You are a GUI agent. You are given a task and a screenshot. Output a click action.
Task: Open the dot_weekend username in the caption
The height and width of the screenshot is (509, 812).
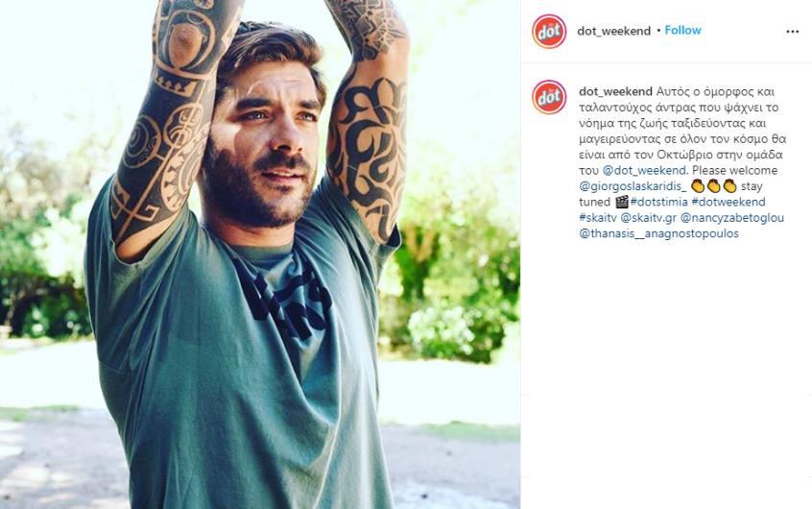[x=615, y=92]
